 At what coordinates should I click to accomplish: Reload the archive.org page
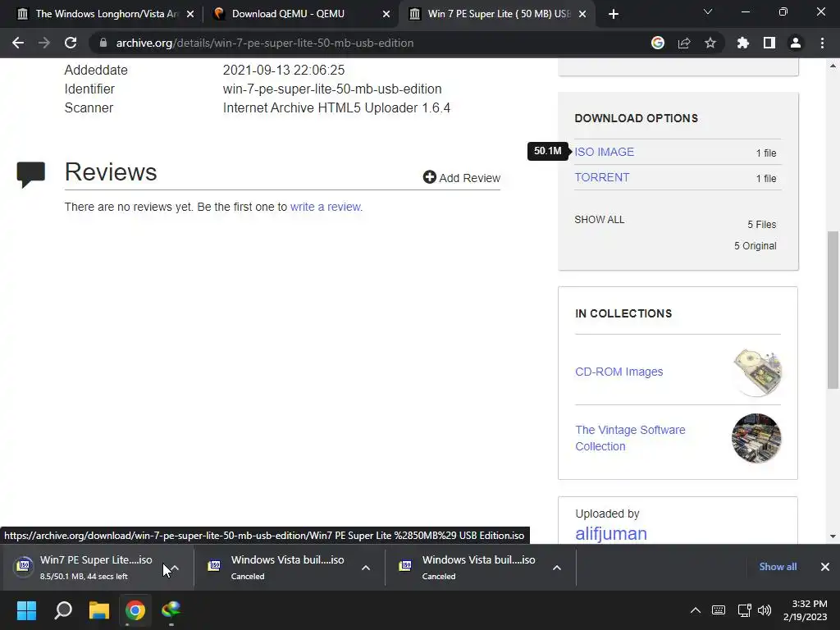(x=71, y=43)
